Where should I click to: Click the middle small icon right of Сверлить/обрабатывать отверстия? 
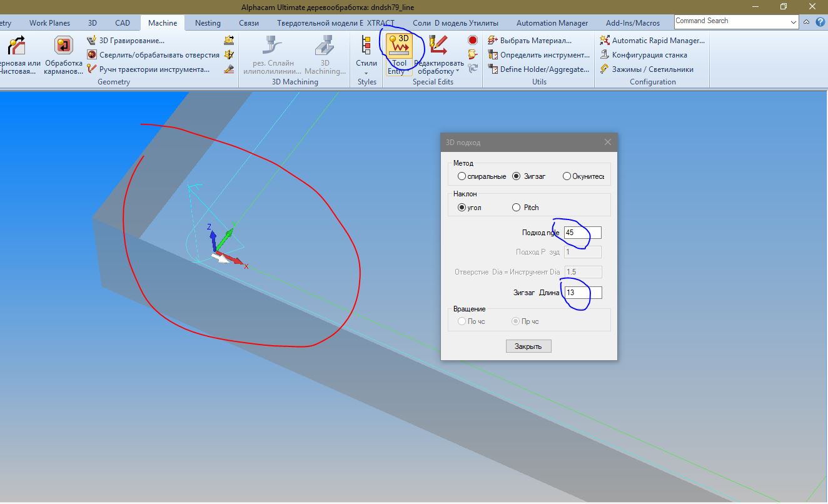(229, 55)
